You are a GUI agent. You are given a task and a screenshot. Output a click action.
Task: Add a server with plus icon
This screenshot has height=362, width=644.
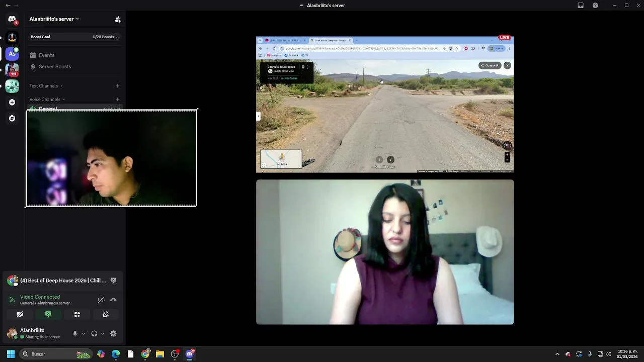pos(12,102)
